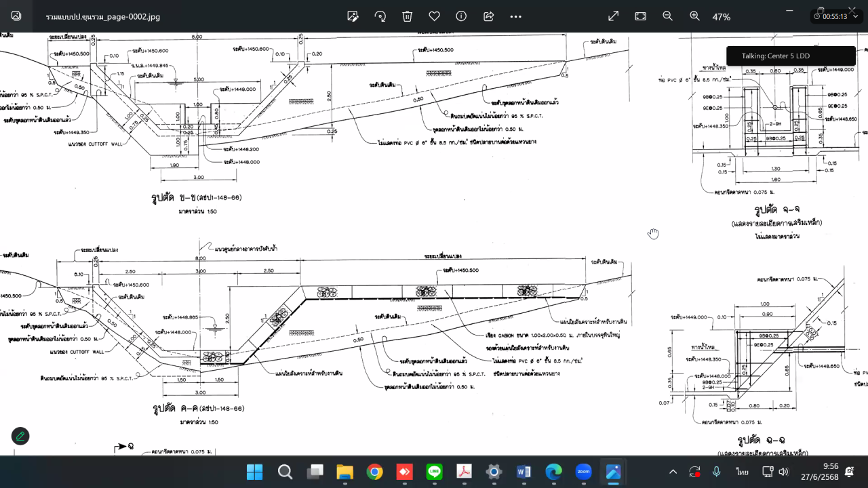Open the Edit image tool
868x488 pixels.
coord(353,16)
